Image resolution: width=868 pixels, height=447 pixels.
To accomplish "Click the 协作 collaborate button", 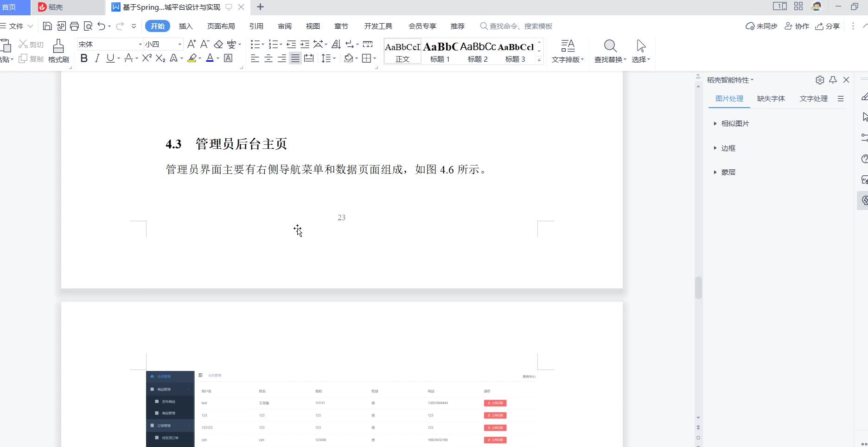I will pyautogui.click(x=797, y=26).
